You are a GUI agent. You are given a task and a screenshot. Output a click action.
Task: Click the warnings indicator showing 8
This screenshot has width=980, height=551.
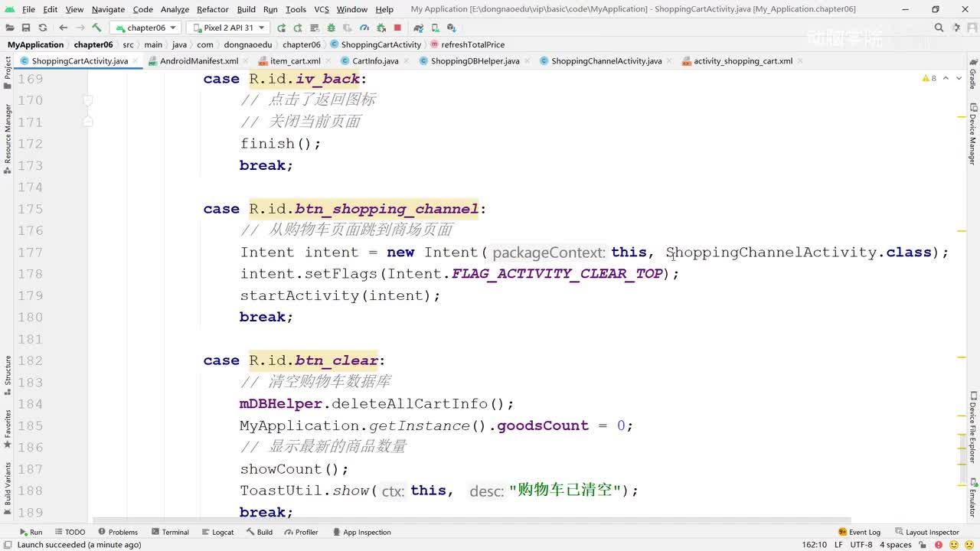[929, 78]
